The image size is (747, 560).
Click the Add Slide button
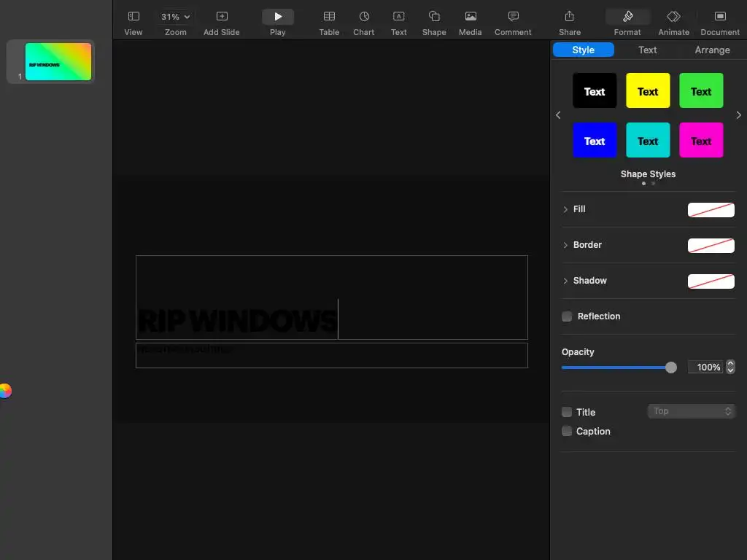[222, 23]
